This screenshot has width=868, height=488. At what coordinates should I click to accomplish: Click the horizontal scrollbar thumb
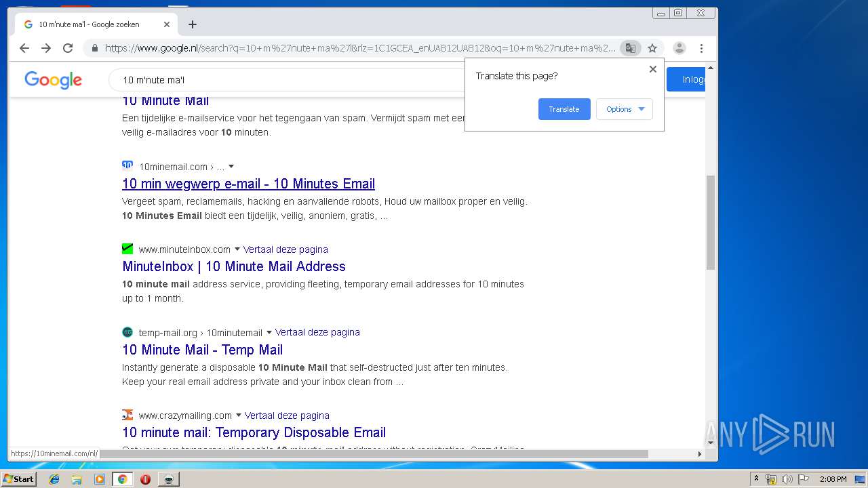[x=374, y=453]
